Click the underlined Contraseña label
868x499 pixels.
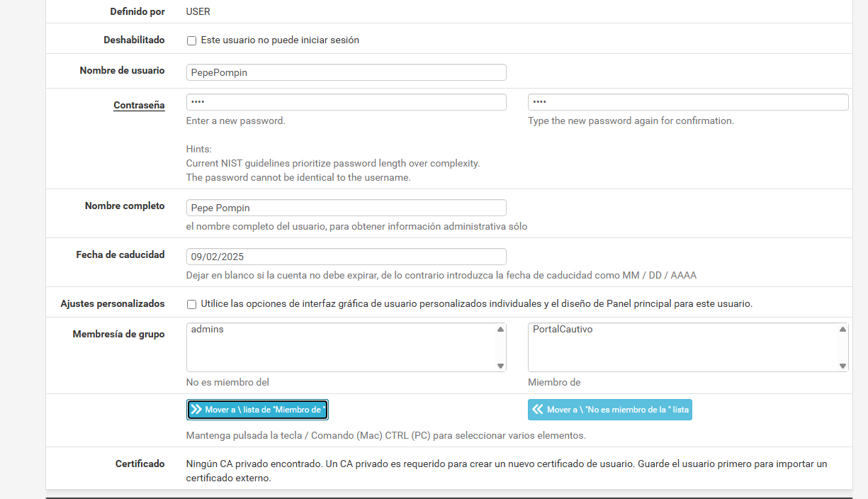click(x=139, y=106)
